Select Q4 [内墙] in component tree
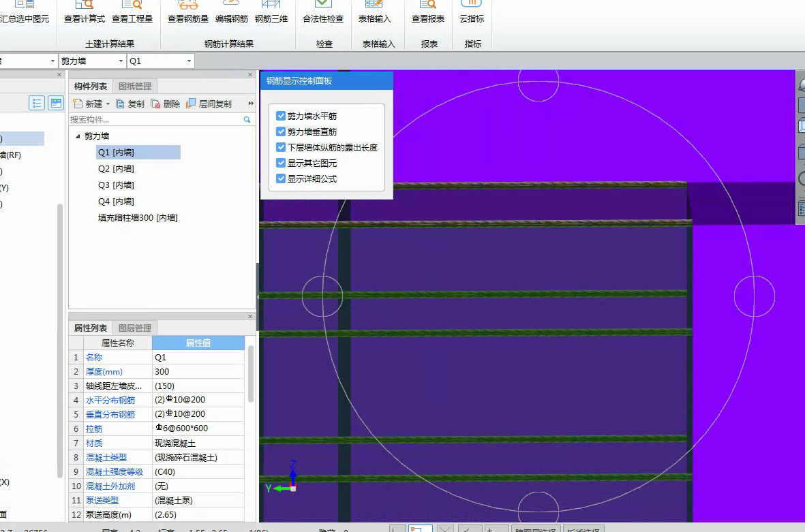Viewport: 805px width, 532px height. click(x=116, y=202)
